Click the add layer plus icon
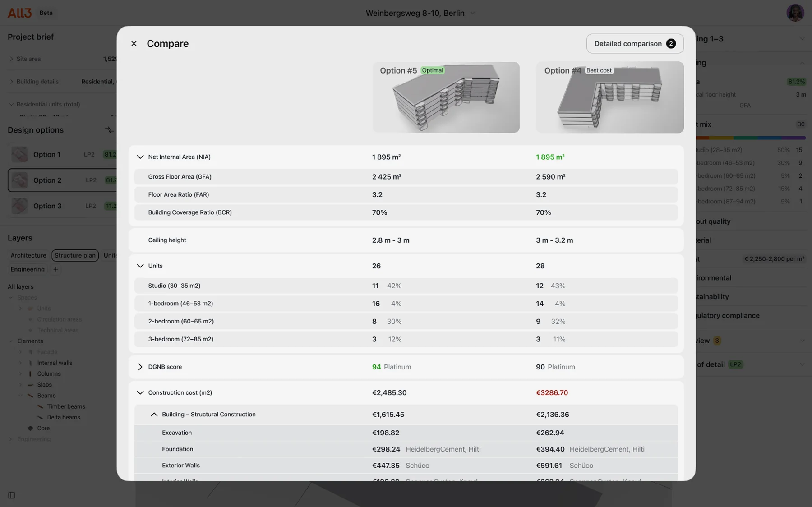The height and width of the screenshot is (507, 812). pos(55,269)
